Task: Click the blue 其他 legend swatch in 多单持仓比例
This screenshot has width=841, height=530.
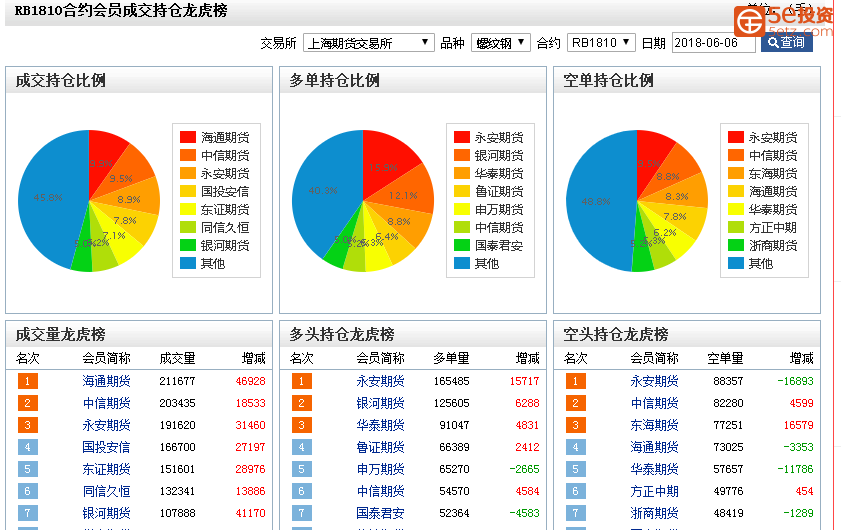Action: tap(462, 263)
